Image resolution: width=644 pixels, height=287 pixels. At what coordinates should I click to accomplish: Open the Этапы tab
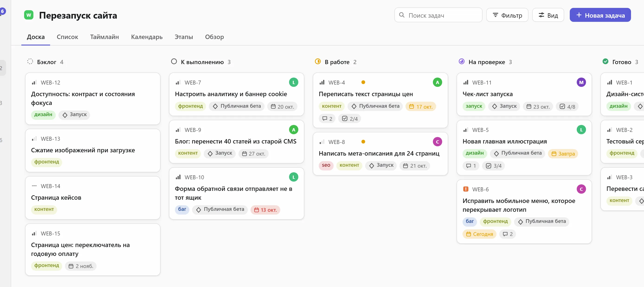click(x=184, y=37)
